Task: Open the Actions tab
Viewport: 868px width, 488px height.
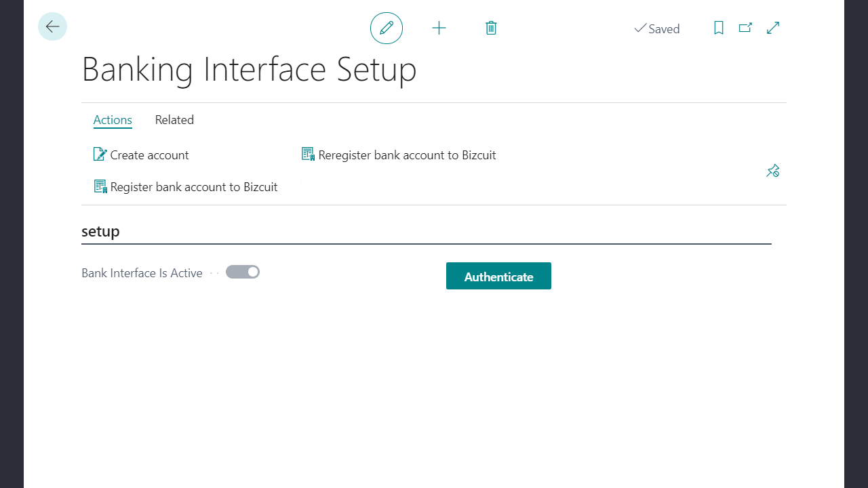Action: click(x=113, y=120)
